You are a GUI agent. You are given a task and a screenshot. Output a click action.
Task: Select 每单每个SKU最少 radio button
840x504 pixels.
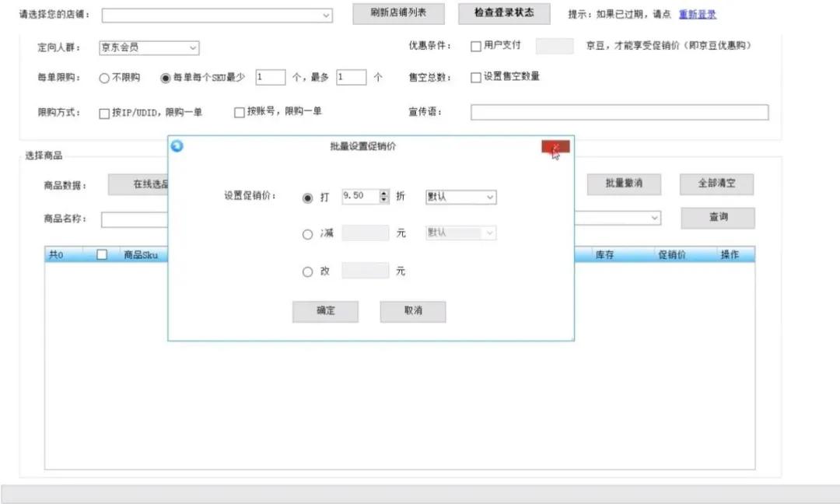click(x=166, y=79)
